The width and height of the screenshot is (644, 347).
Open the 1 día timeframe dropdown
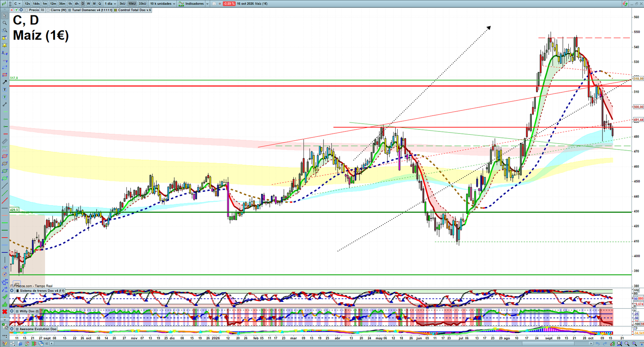tap(110, 4)
